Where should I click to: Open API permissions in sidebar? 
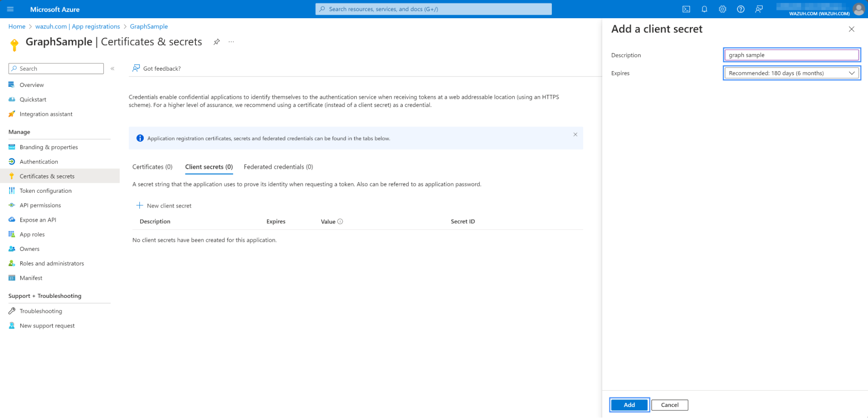(x=40, y=205)
